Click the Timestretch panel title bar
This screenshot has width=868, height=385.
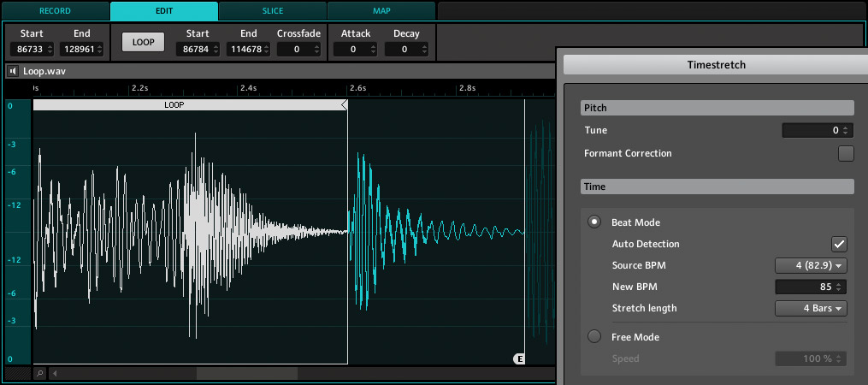[x=716, y=65]
